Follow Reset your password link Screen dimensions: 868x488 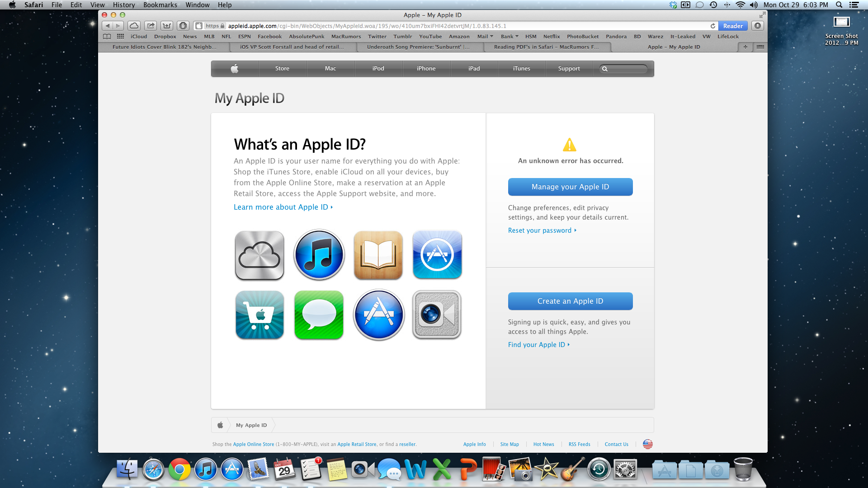[542, 230]
